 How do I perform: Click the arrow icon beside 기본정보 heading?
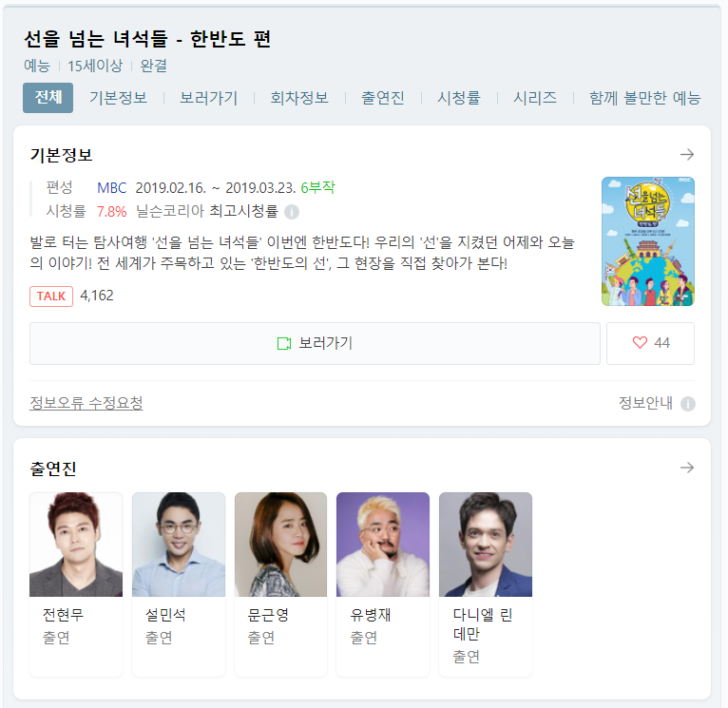pos(687,155)
